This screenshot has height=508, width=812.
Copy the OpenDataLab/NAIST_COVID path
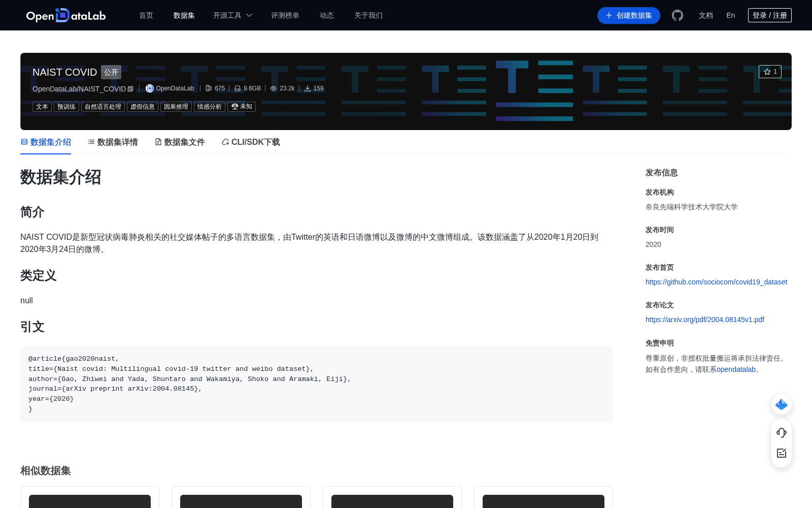(130, 89)
